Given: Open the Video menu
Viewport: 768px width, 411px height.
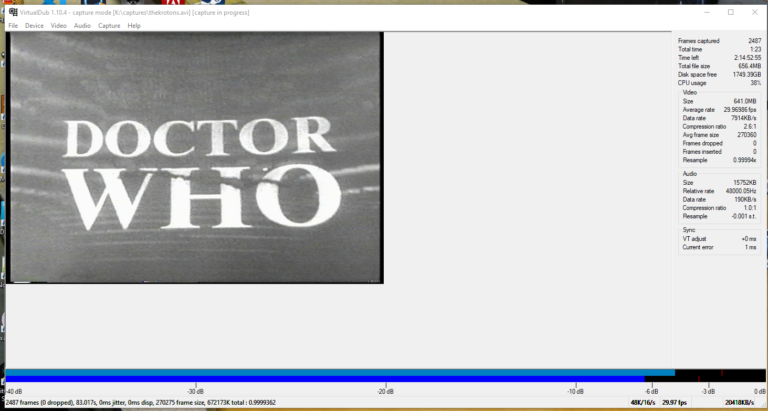Looking at the screenshot, I should click(x=58, y=25).
